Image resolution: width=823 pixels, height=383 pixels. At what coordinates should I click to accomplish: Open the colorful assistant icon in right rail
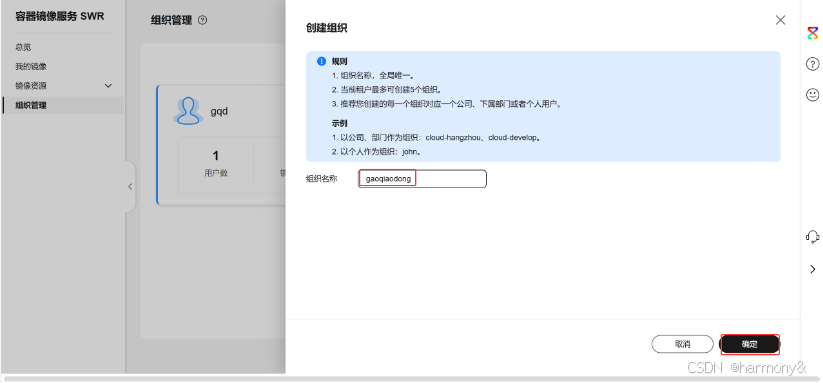812,34
